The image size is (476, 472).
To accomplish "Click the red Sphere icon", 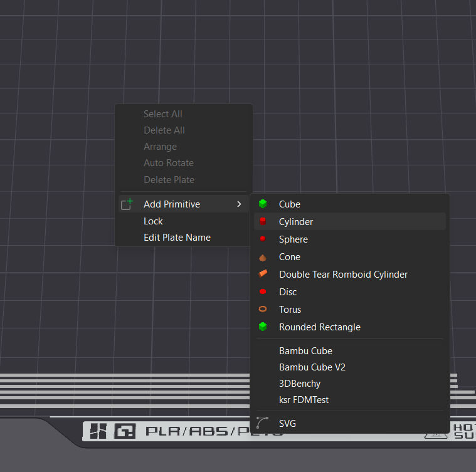I will coord(263,239).
